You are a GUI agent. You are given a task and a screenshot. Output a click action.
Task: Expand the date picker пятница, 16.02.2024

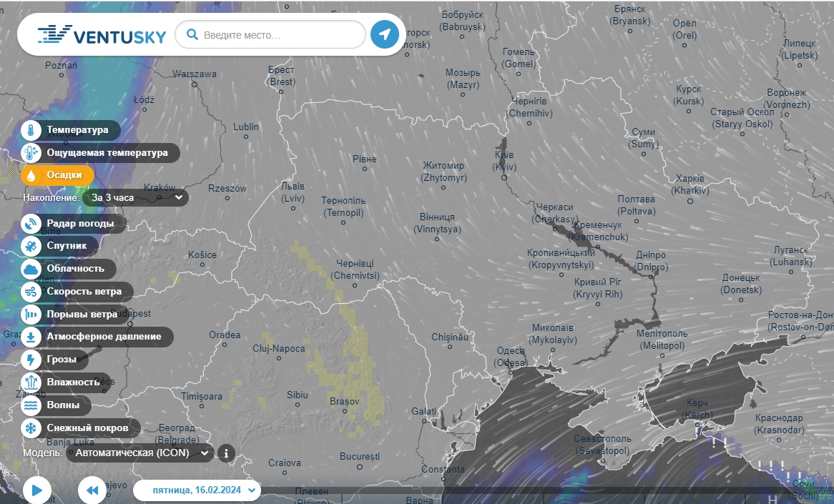click(197, 490)
